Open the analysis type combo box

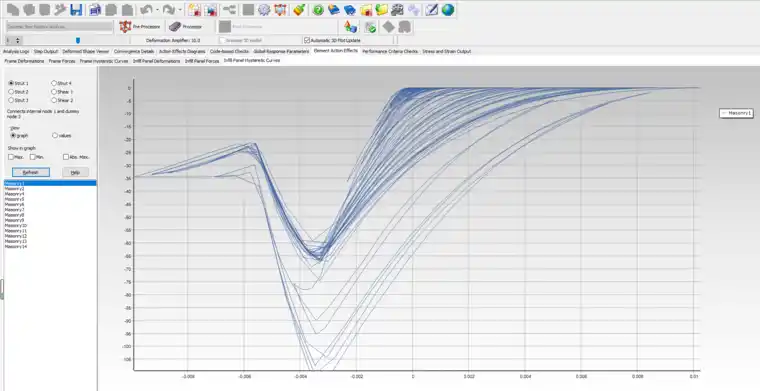(x=59, y=27)
